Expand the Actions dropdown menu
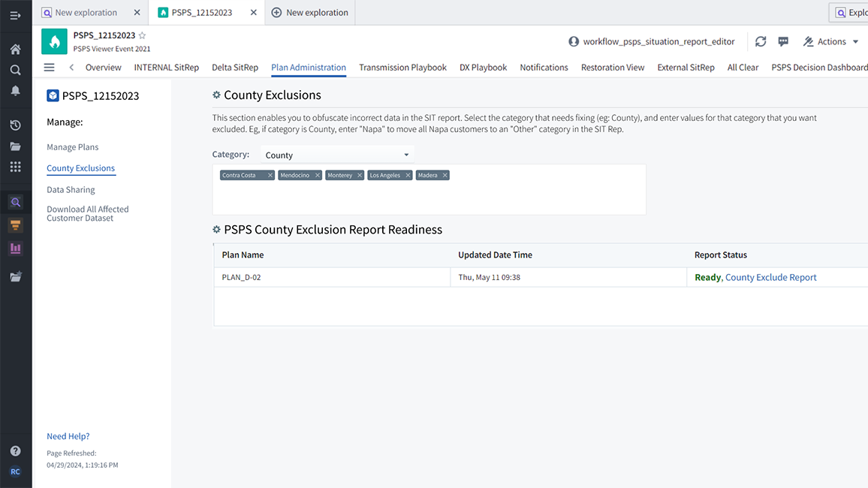 point(831,42)
